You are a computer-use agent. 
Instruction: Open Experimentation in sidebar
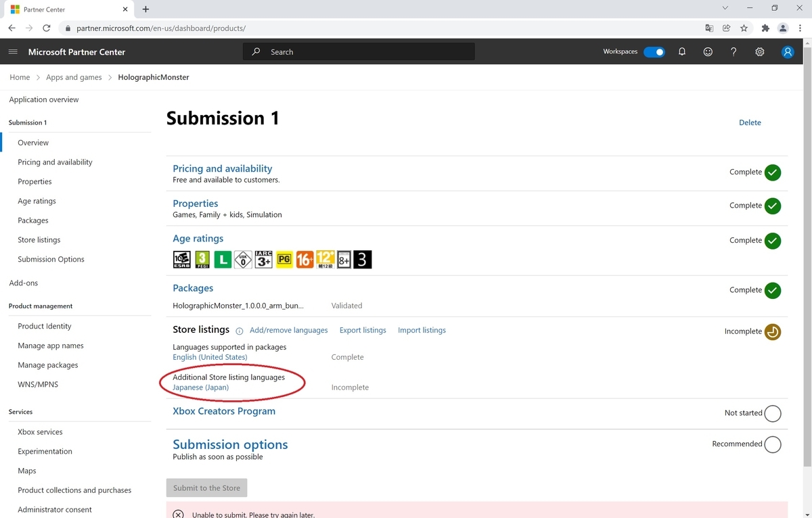45,452
